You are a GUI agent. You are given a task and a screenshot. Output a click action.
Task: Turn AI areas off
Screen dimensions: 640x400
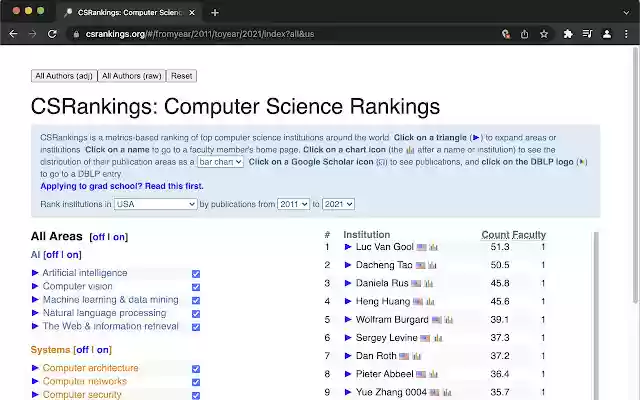[51, 255]
